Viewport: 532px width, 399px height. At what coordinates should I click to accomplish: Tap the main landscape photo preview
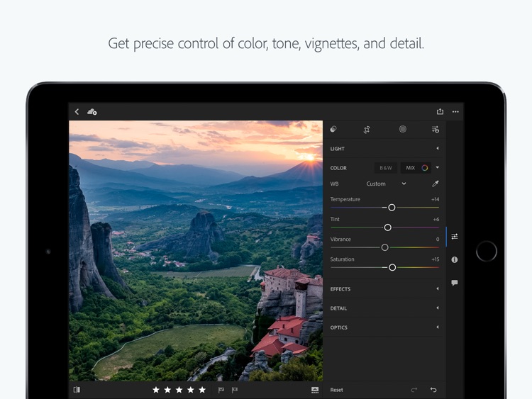196,251
